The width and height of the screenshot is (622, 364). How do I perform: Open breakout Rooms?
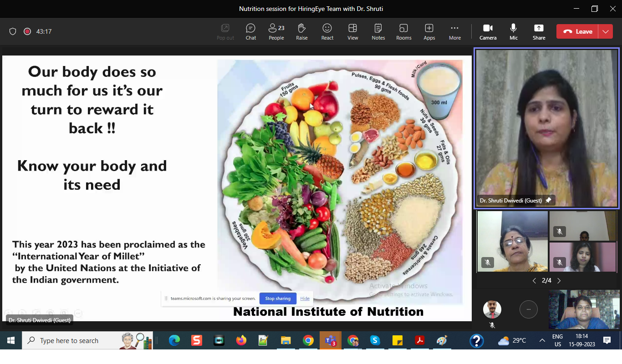[x=403, y=32]
